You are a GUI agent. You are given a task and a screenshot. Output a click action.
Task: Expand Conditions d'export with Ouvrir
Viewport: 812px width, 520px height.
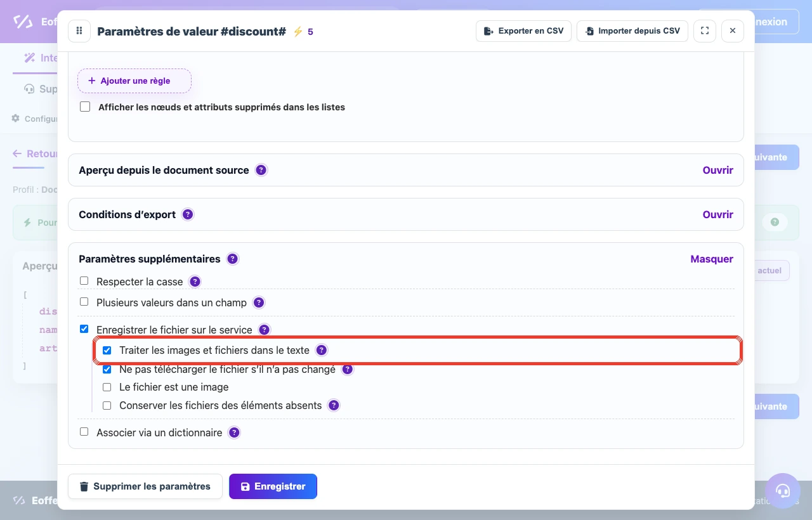[x=717, y=214]
